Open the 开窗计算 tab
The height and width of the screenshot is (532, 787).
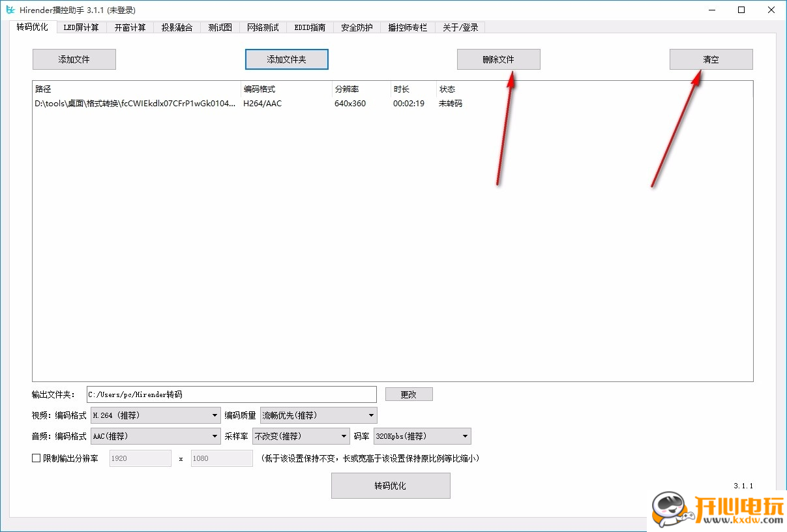tap(130, 27)
